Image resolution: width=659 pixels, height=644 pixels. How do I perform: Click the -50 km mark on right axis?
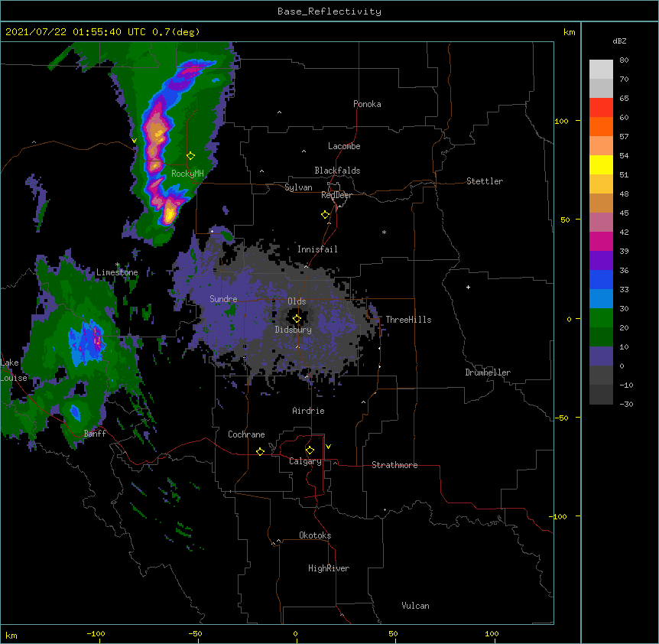click(561, 418)
